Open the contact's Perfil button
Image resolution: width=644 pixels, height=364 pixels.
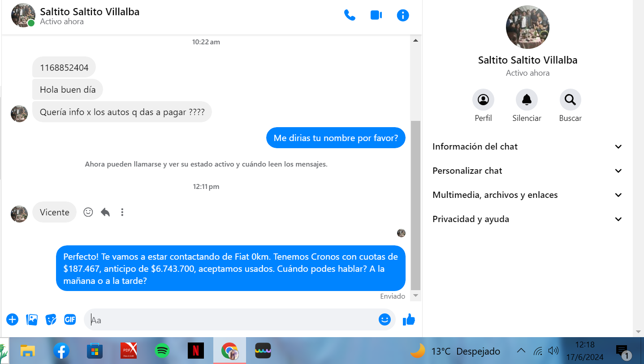(x=483, y=100)
